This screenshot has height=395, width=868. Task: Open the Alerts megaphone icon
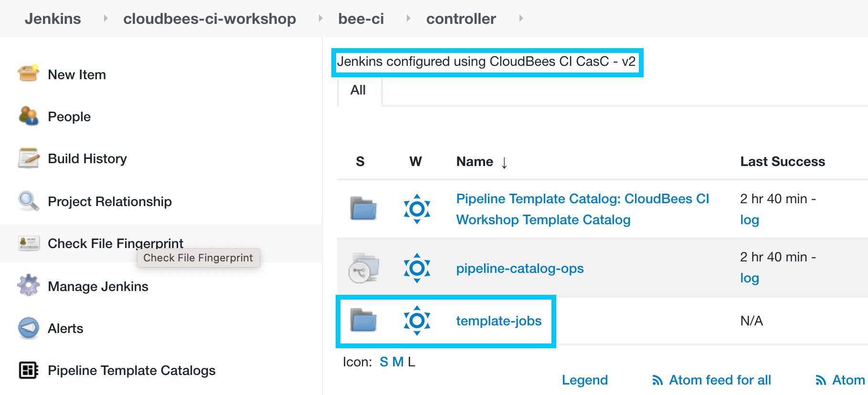(x=28, y=328)
